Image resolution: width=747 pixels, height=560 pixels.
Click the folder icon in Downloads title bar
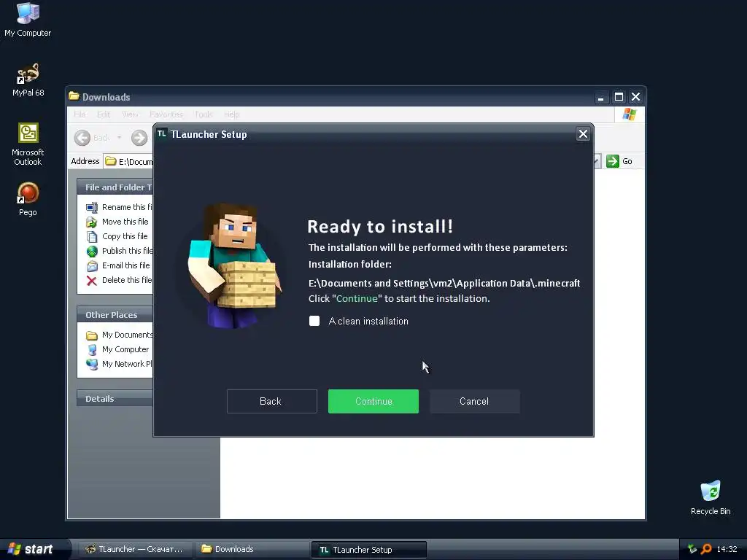click(74, 96)
